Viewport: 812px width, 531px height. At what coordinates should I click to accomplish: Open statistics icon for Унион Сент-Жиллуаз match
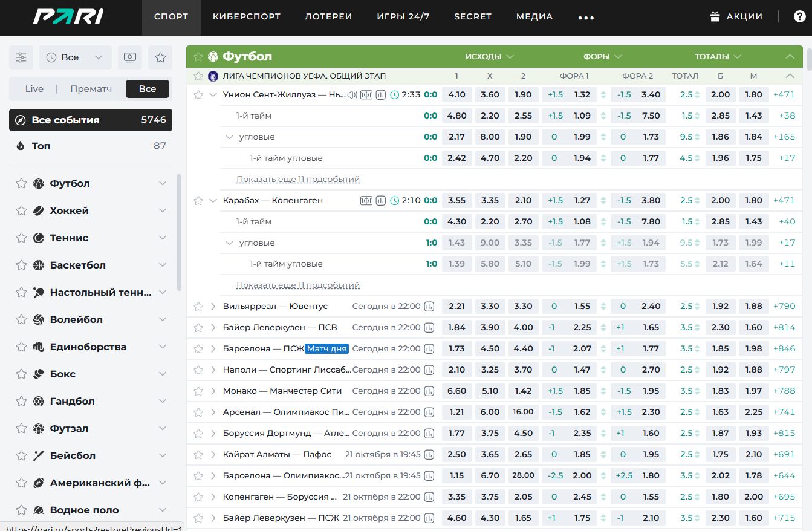[381, 95]
